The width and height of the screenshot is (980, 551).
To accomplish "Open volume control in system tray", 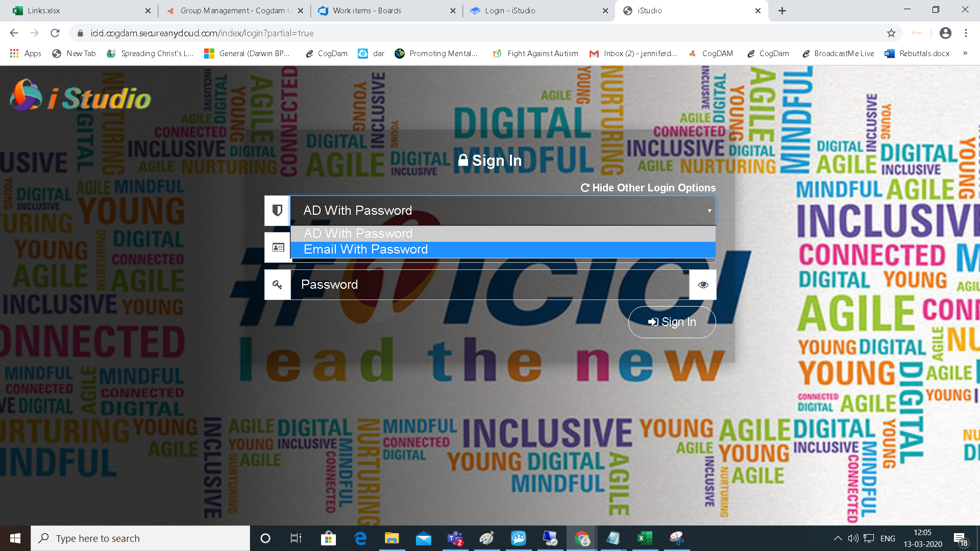I will 853,538.
